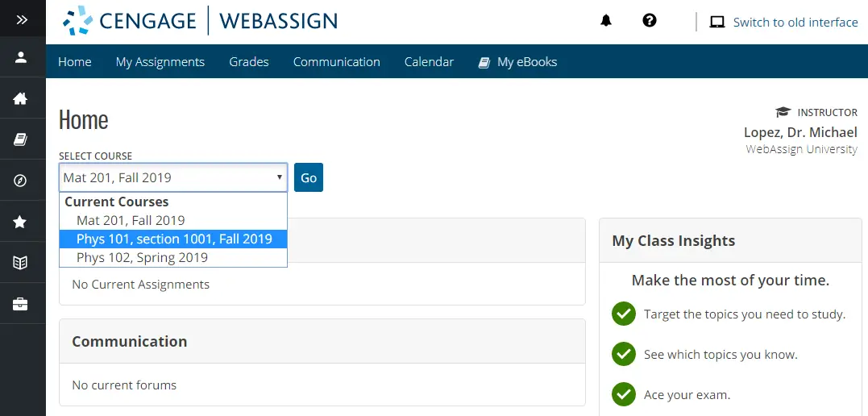This screenshot has width=868, height=416.
Task: Click the open-book reader sidebar icon
Action: pyautogui.click(x=20, y=263)
